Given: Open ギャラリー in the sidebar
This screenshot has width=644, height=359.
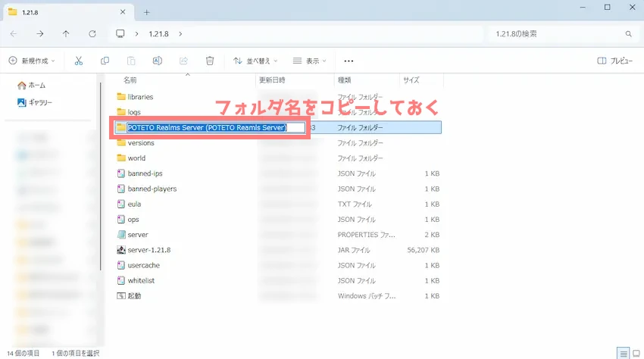Looking at the screenshot, I should [39, 102].
